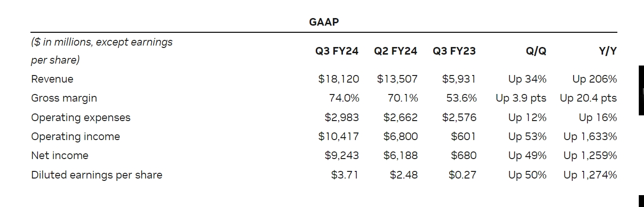The height and width of the screenshot is (207, 644).
Task: Select the Revenue row label
Action: [x=52, y=79]
